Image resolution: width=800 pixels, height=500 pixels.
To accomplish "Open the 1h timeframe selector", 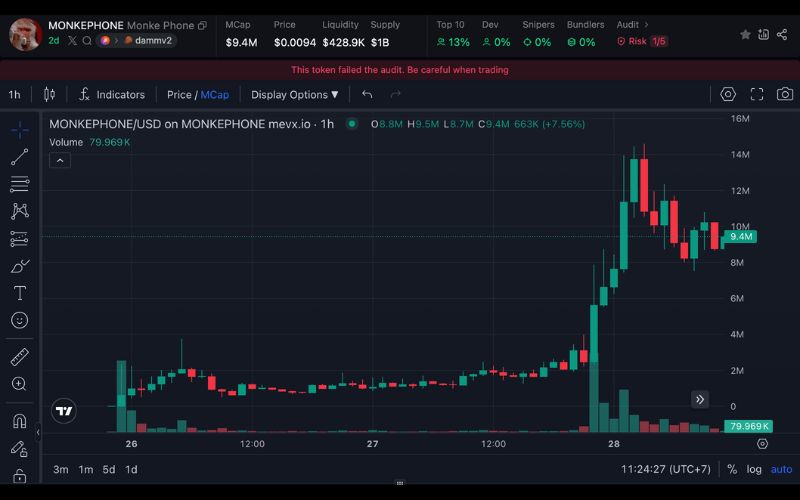I will click(x=14, y=95).
